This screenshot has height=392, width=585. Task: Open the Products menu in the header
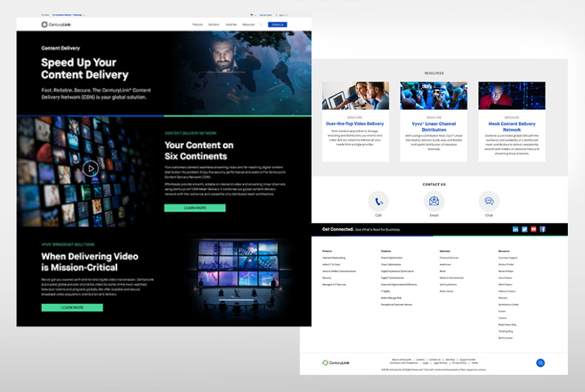tap(197, 24)
